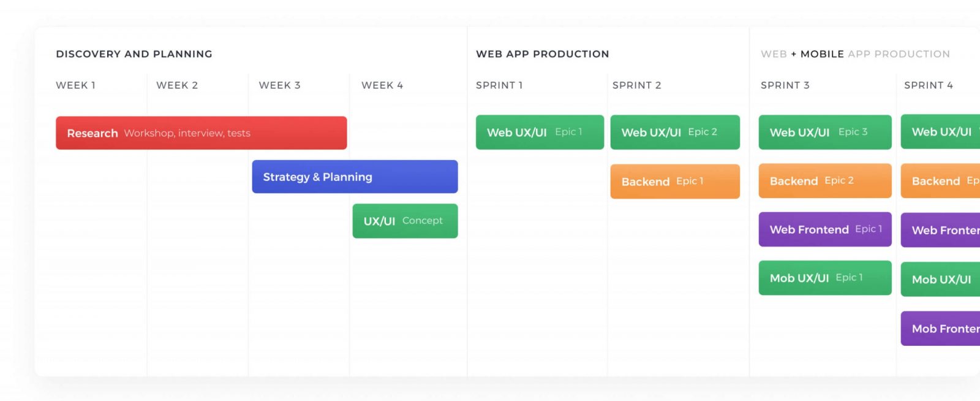980x401 pixels.
Task: Click the Discovery and Planning heading
Action: (134, 54)
